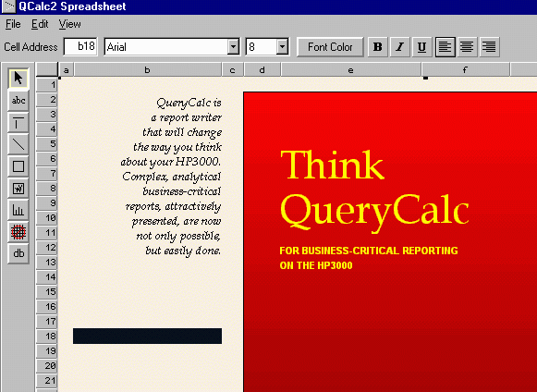Open the Edit menu
Image resolution: width=537 pixels, height=392 pixels.
[x=40, y=24]
